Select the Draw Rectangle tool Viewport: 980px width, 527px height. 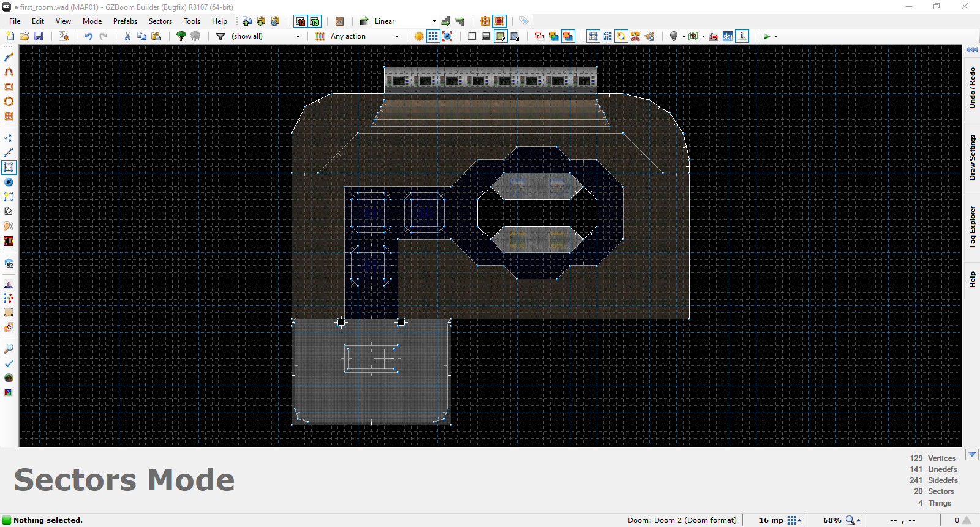(x=9, y=87)
